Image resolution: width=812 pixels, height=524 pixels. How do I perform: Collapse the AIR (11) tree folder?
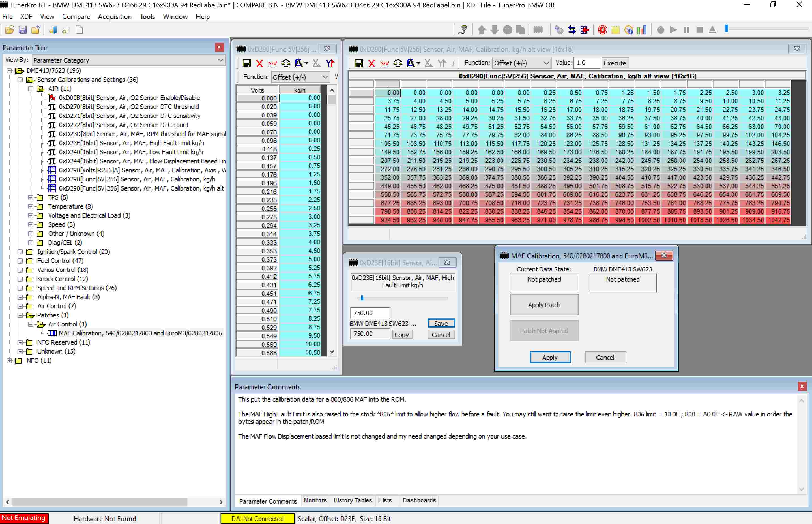tap(31, 89)
